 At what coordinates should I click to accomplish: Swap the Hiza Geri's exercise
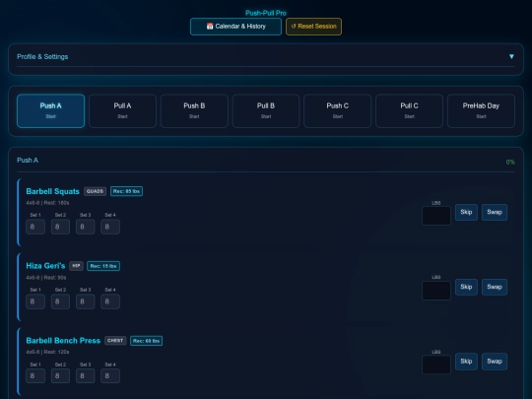495,287
